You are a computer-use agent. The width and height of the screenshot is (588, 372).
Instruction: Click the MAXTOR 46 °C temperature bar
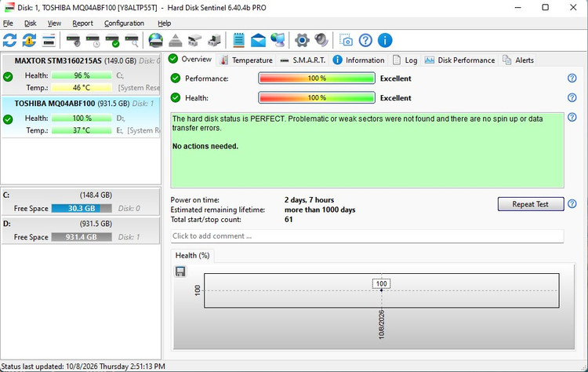[x=82, y=87]
